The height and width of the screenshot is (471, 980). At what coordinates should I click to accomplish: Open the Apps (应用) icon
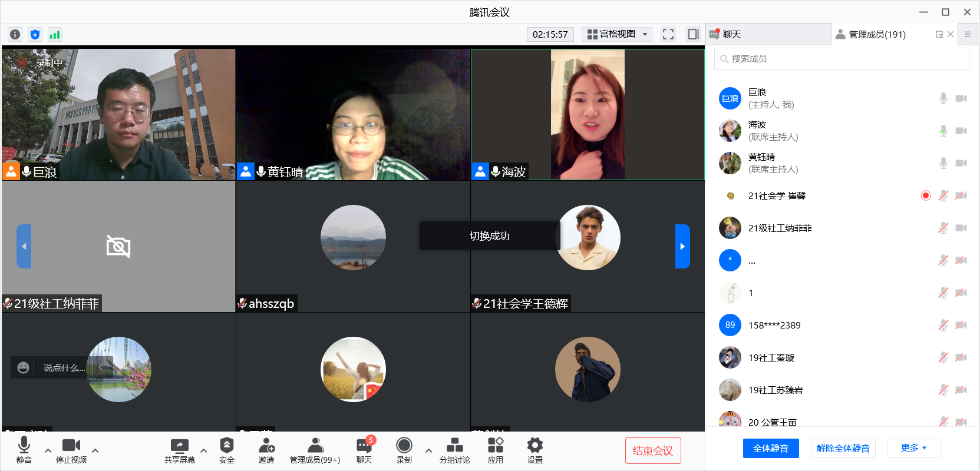point(495,450)
